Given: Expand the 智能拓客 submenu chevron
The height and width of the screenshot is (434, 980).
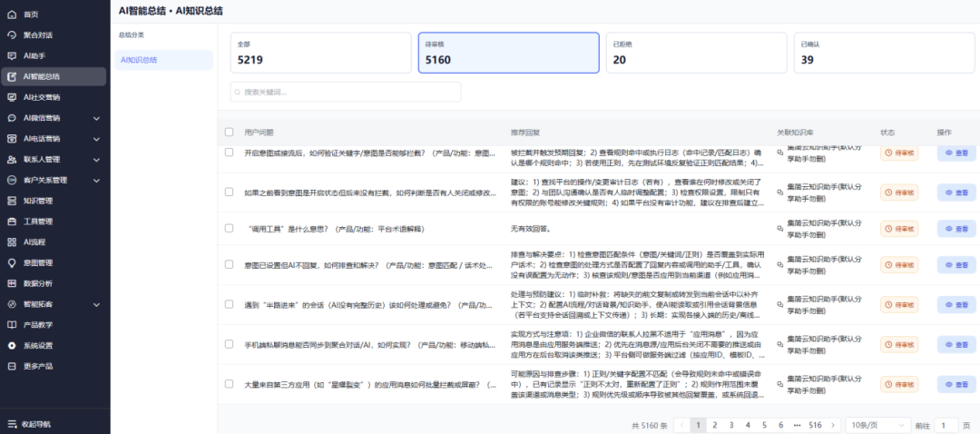Looking at the screenshot, I should pos(96,304).
